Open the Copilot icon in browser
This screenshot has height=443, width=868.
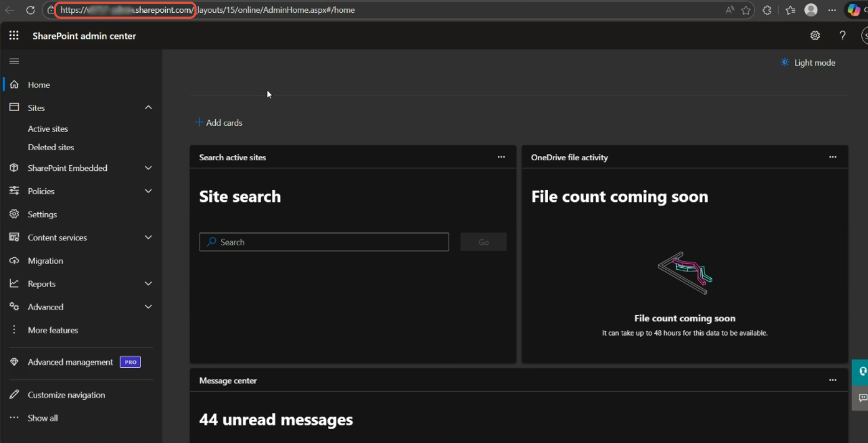coord(854,10)
